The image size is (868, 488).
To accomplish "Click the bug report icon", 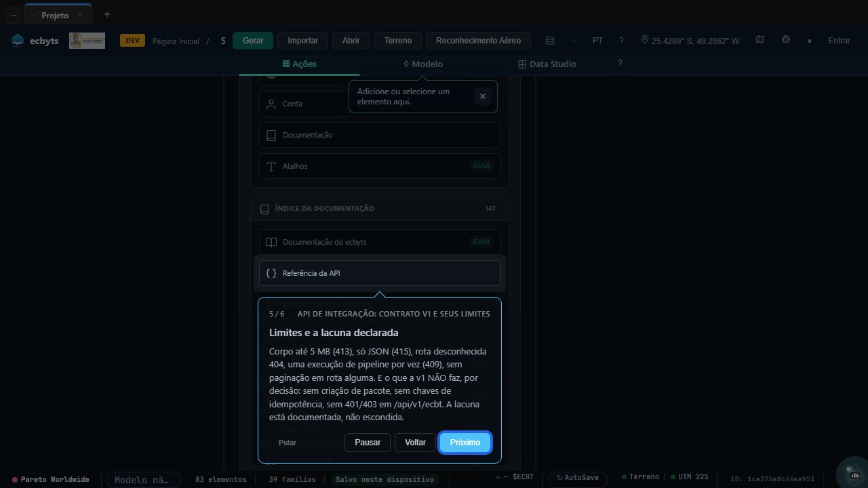I will [x=786, y=40].
